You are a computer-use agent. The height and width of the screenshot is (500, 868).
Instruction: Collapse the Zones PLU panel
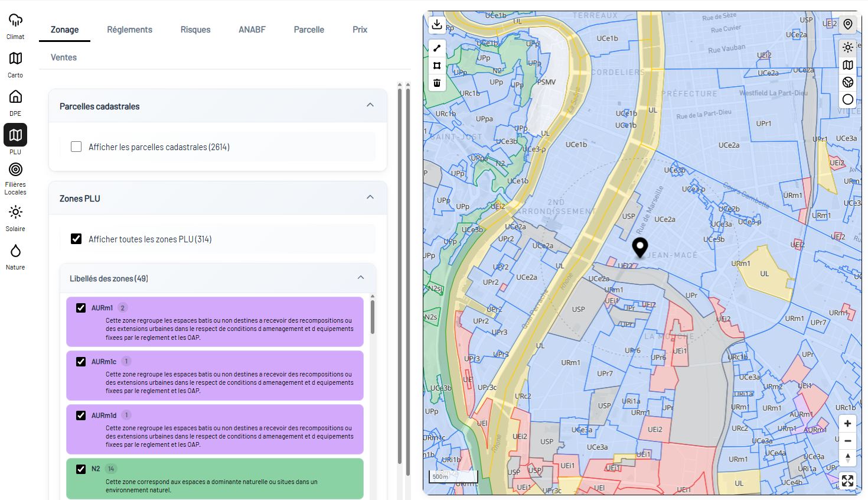tap(370, 197)
